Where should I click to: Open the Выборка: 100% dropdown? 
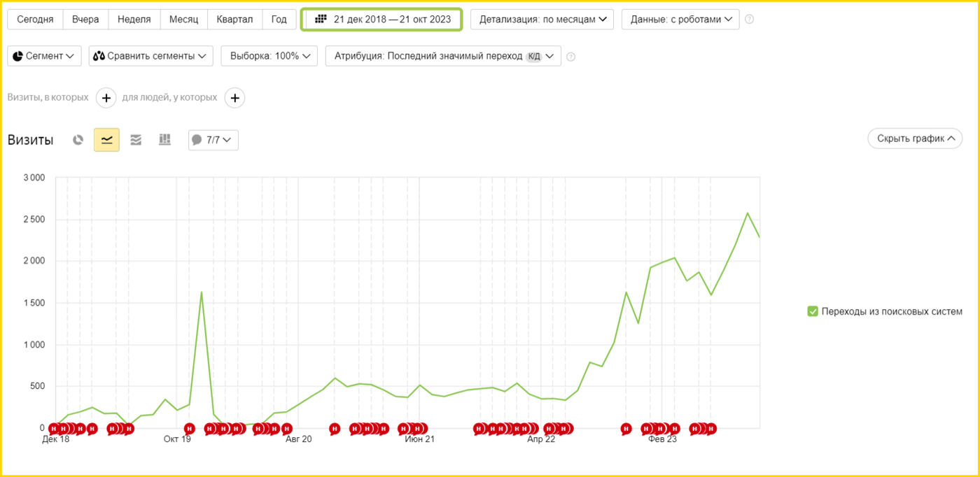point(269,56)
